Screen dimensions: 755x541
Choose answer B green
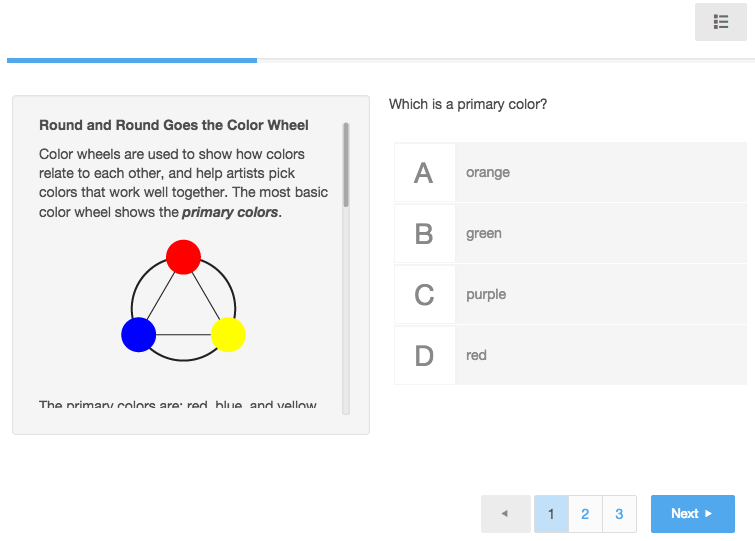[571, 233]
